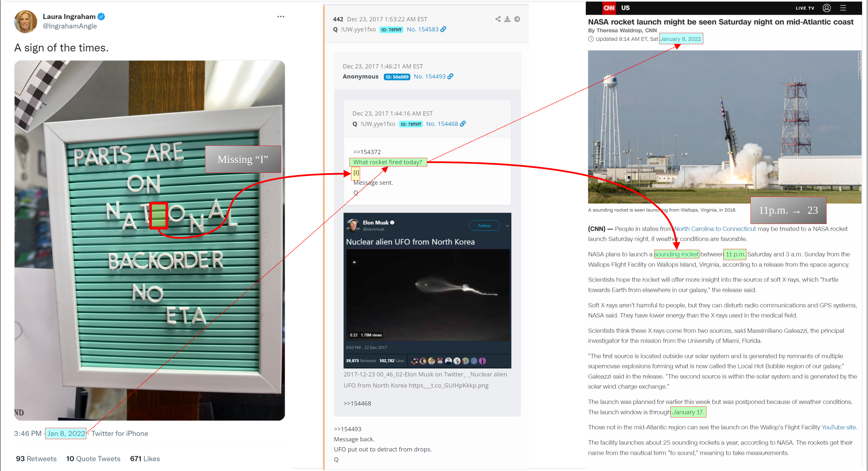Click Laura Ingraham's profile avatar
Screen dimensions: 868x471
[26, 22]
